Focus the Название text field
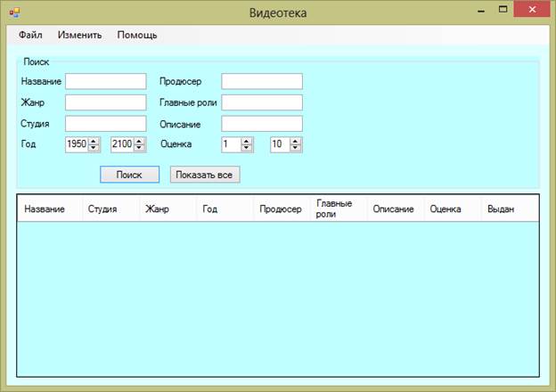Viewport: 556px width, 392px height. point(105,81)
